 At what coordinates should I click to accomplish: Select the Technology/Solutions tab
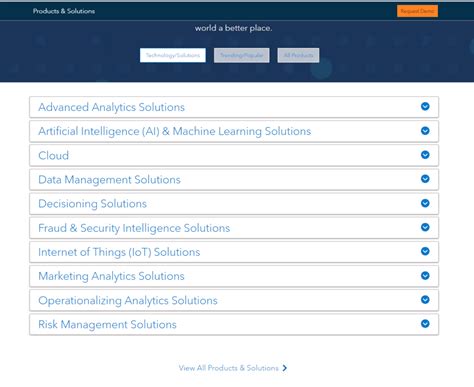click(173, 55)
